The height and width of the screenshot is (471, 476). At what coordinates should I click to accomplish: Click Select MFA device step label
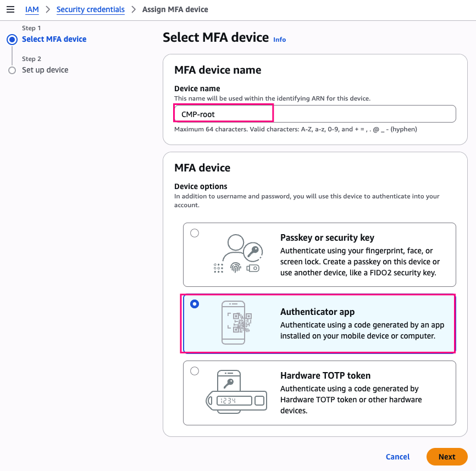pyautogui.click(x=54, y=39)
